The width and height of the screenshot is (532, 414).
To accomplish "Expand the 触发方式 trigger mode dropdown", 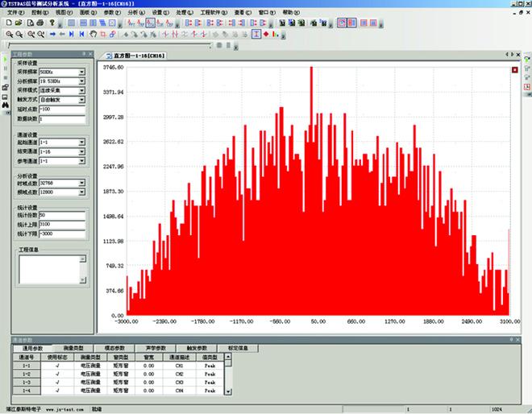I will click(x=81, y=100).
